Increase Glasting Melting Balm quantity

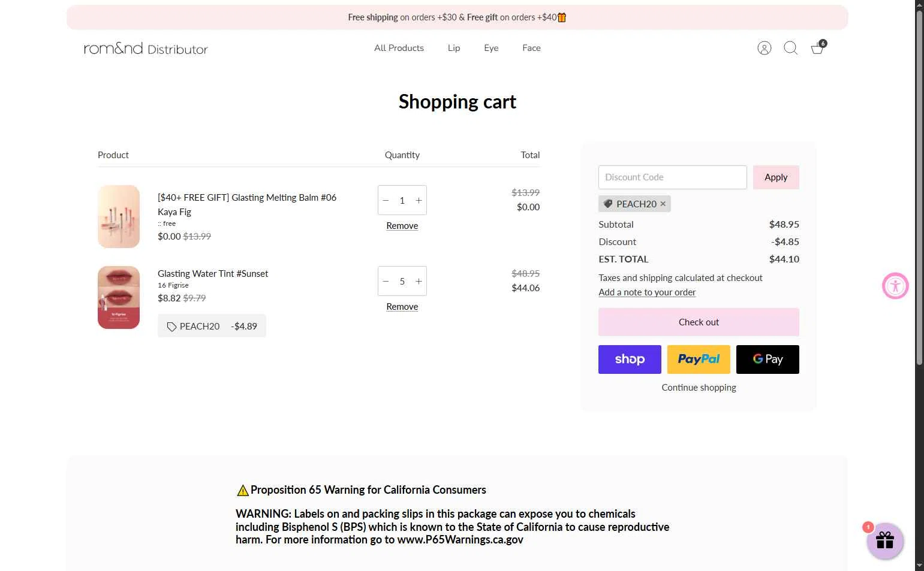pos(419,200)
